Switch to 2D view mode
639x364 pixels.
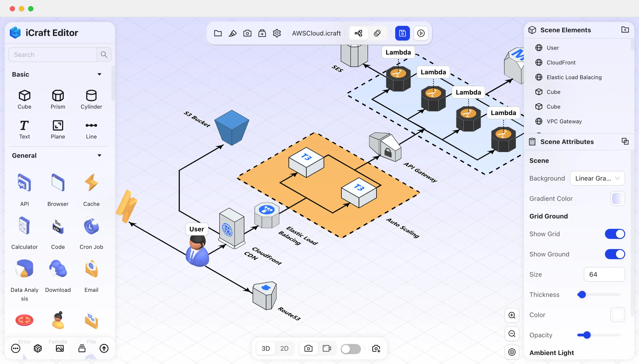284,349
